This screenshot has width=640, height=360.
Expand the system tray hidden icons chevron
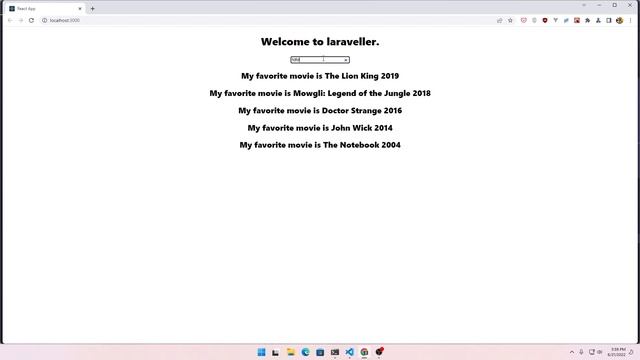pyautogui.click(x=572, y=352)
